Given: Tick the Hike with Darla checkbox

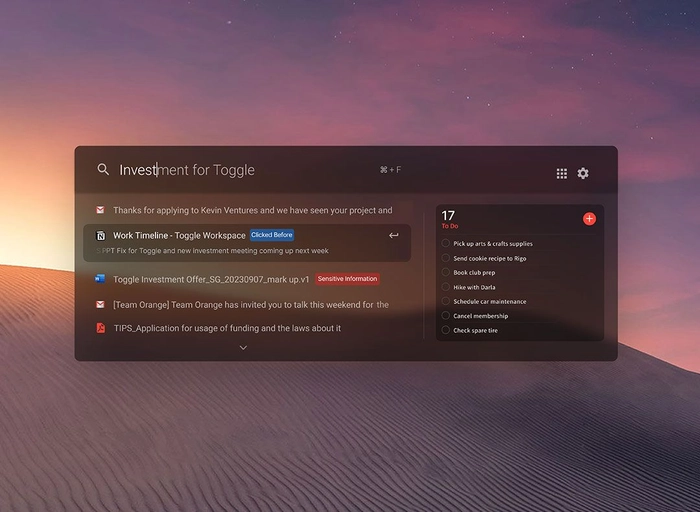Looking at the screenshot, I should click(x=446, y=287).
